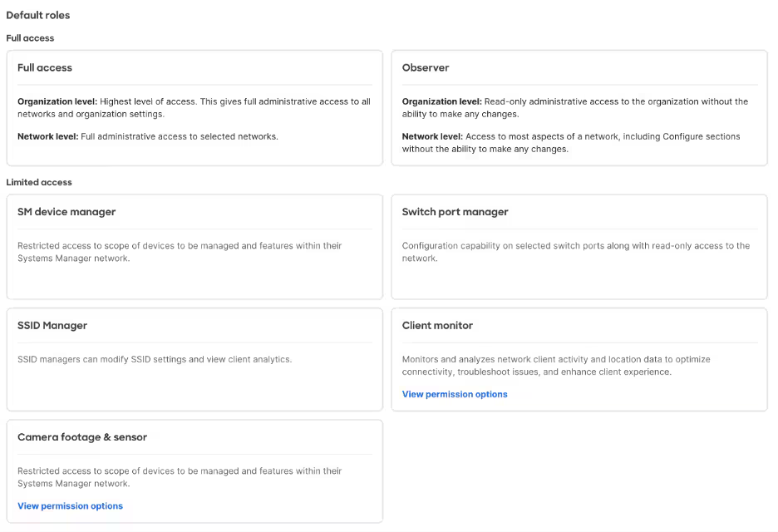Click Full access Network level description
The width and height of the screenshot is (778, 532).
pyautogui.click(x=148, y=136)
